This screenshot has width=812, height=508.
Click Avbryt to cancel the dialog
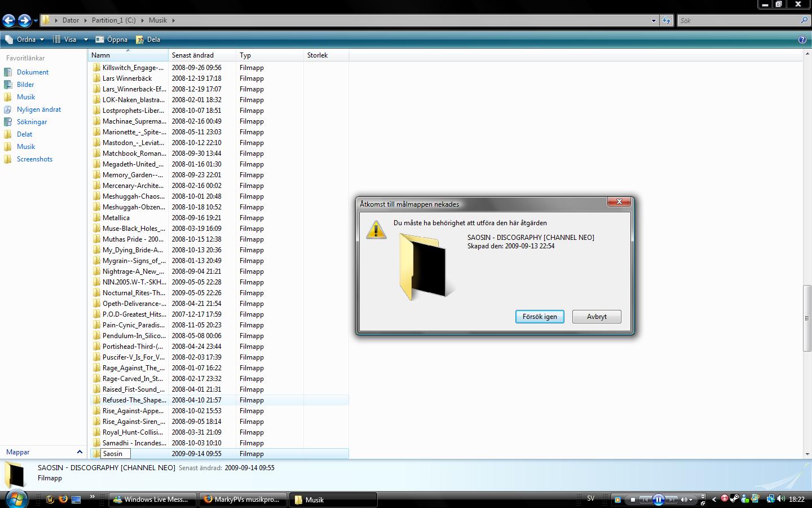[597, 317]
